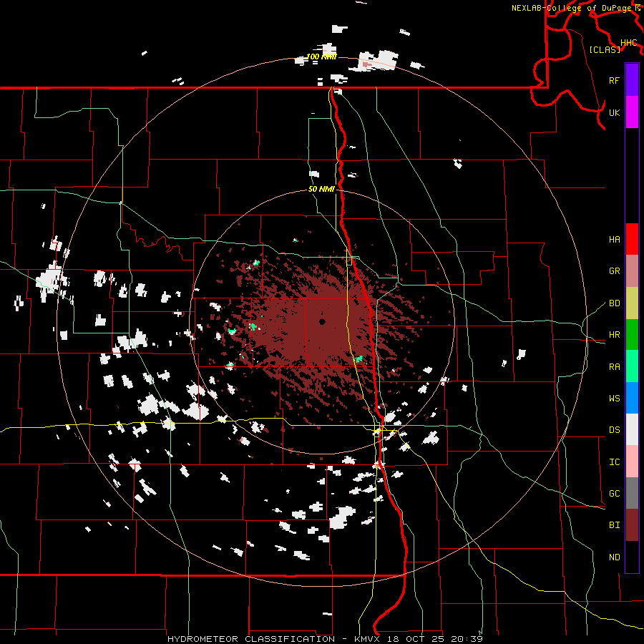
Task: Click the "UK" legend label
Action: pos(614,112)
